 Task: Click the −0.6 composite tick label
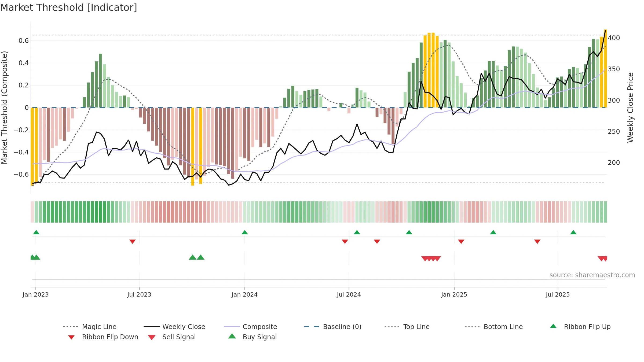coord(21,174)
